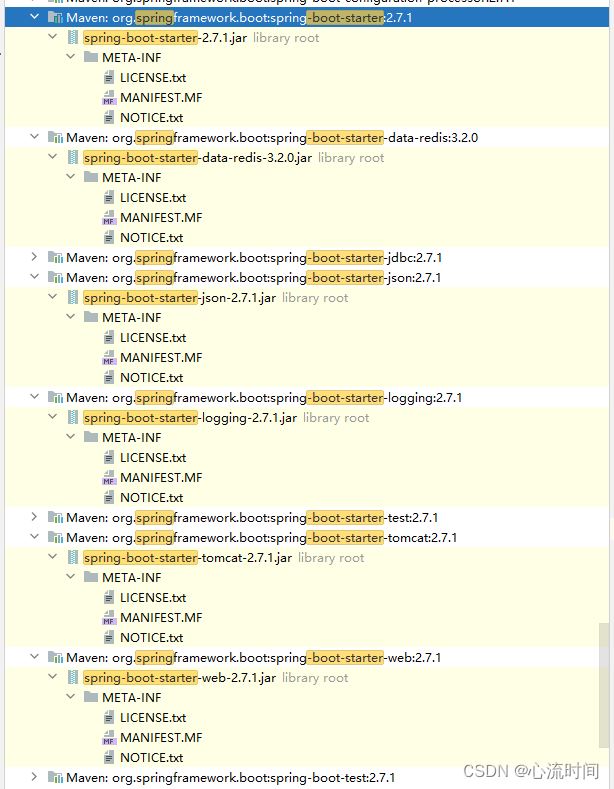
Task: Collapse the spring-boot-starter-web:2.7.1 Maven node
Action: 34,657
